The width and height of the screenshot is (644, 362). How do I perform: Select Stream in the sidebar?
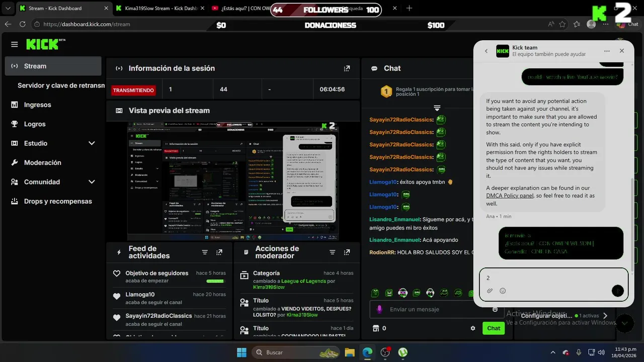[53, 66]
